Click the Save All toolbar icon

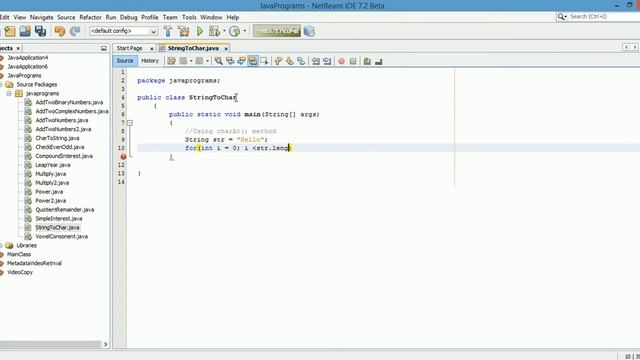tap(40, 31)
